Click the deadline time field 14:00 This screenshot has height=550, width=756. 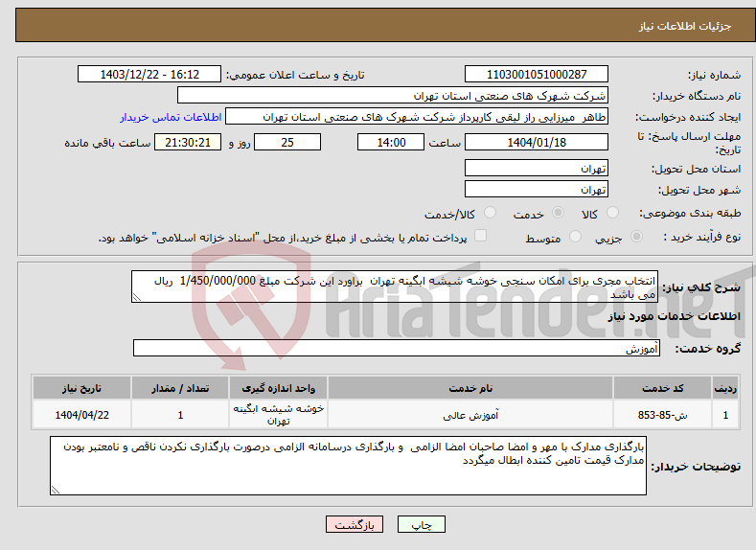pos(391,142)
